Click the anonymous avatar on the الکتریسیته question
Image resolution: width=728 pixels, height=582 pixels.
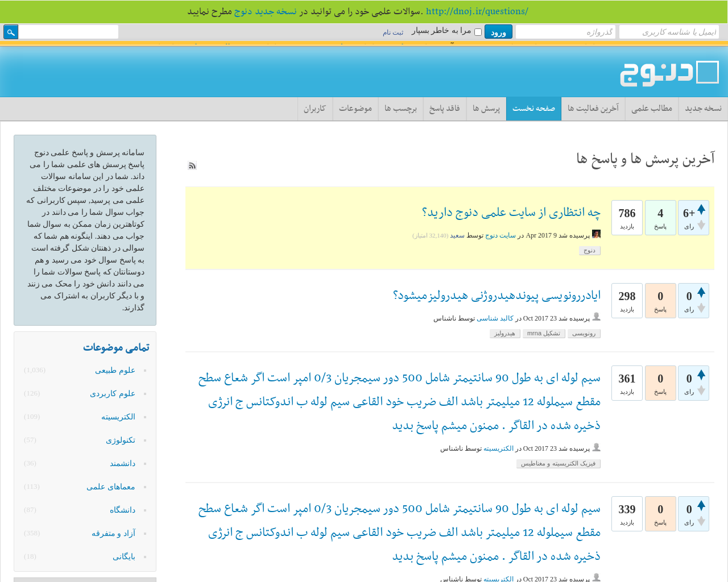pos(596,446)
